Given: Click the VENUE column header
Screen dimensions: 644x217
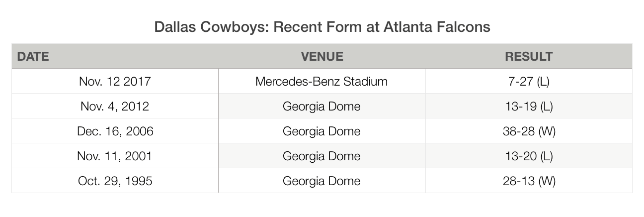Looking at the screenshot, I should coord(322,56).
